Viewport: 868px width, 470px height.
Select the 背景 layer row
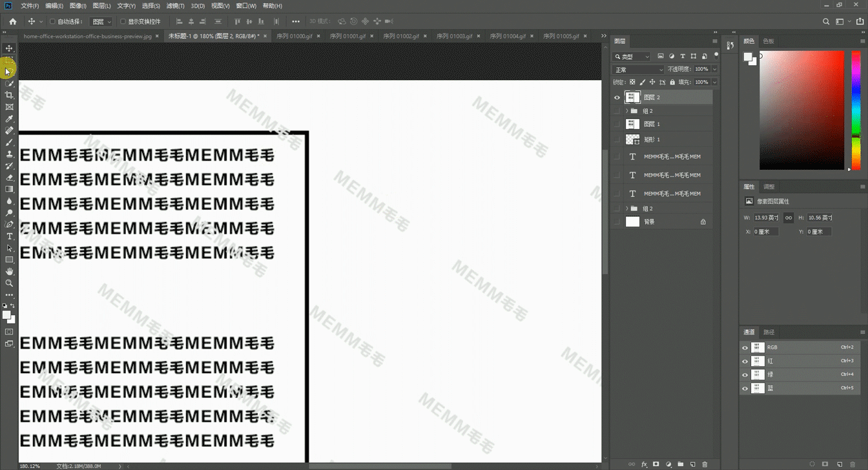pos(663,221)
